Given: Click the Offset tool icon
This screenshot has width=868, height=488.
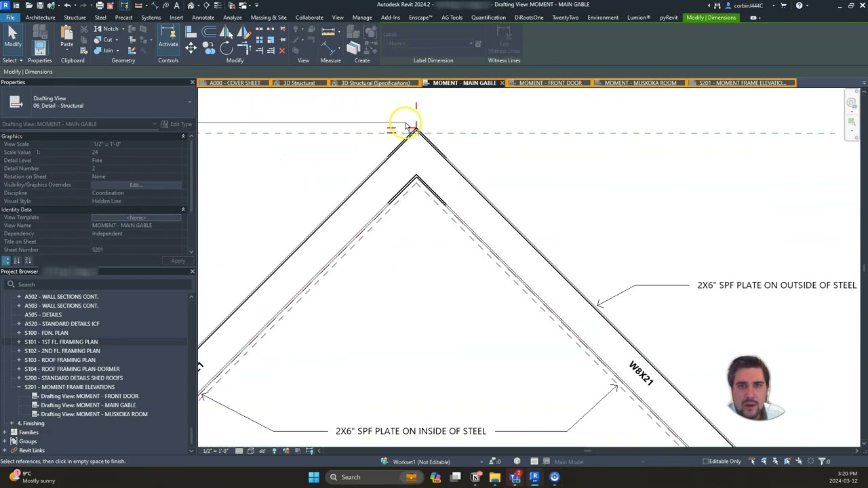Looking at the screenshot, I should tap(210, 31).
